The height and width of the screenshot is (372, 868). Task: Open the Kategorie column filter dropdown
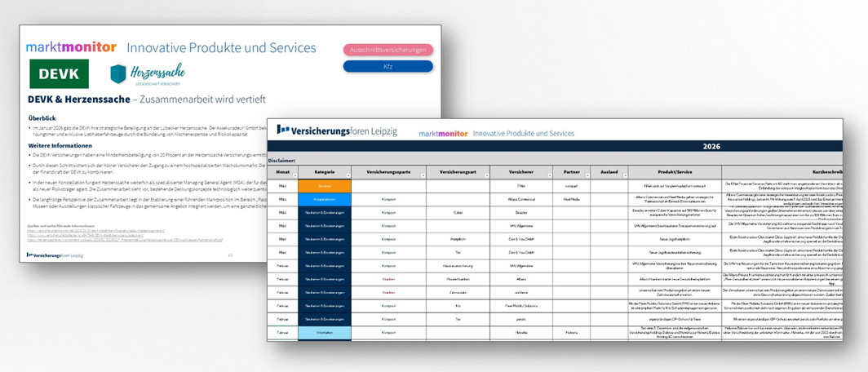click(x=347, y=175)
